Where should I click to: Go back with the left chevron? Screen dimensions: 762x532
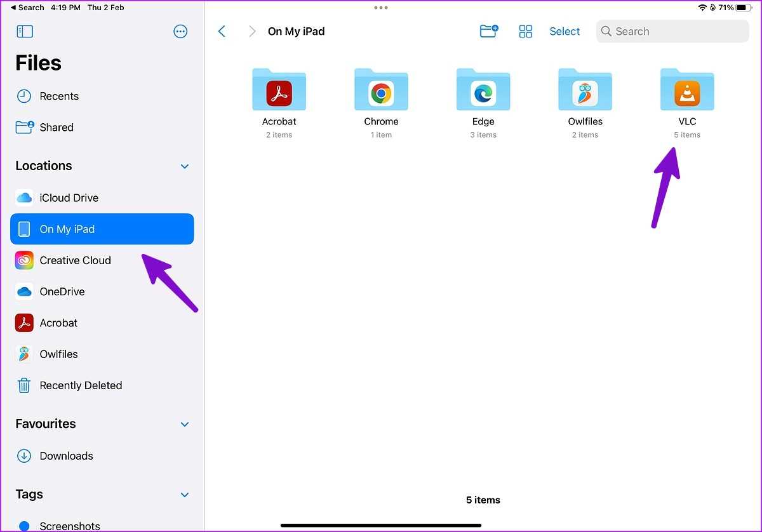[222, 32]
